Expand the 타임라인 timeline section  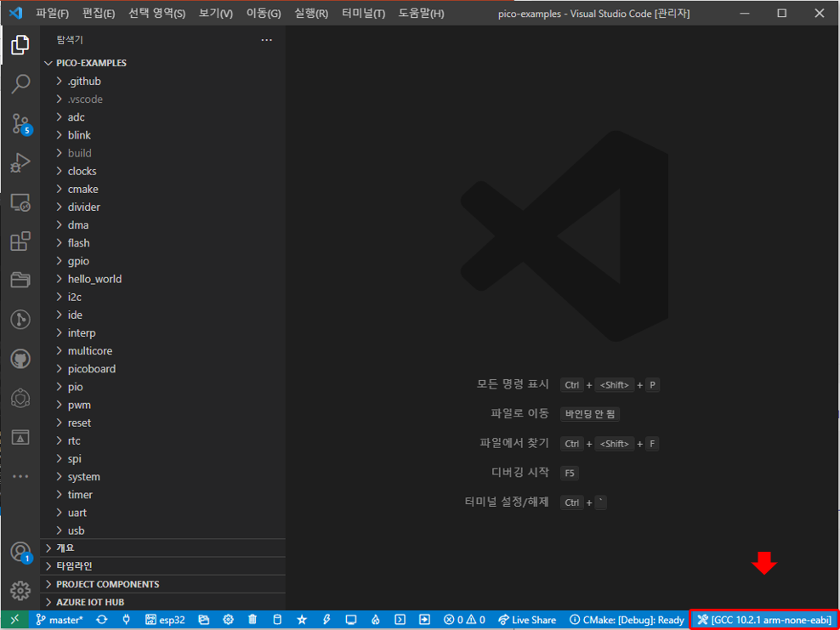pos(163,566)
